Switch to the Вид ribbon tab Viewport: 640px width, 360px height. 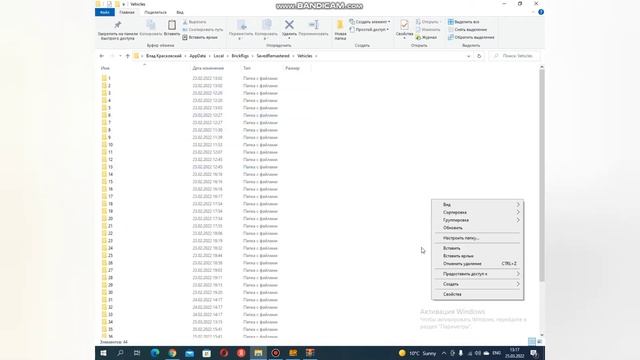[x=180, y=12]
